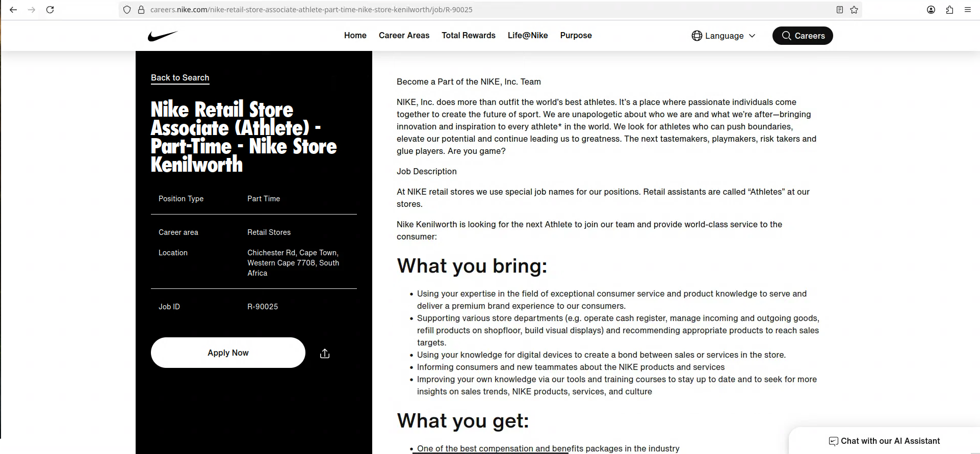Viewport: 980px width, 454px height.
Task: Click bullet about best compensation and benefits packages
Action: [x=548, y=448]
